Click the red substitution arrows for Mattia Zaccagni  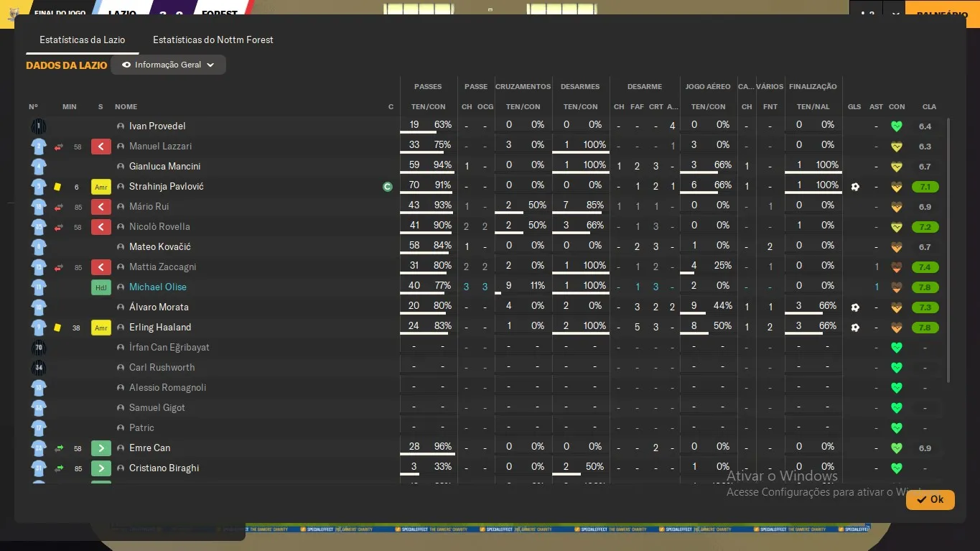pyautogui.click(x=59, y=267)
